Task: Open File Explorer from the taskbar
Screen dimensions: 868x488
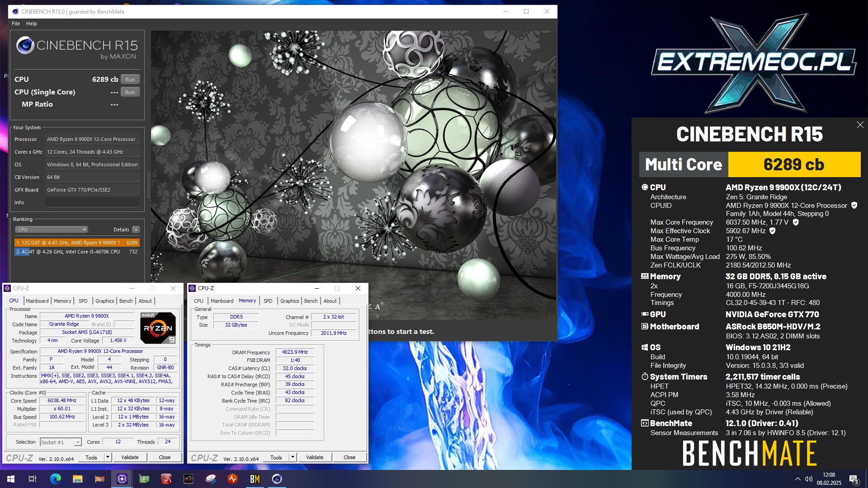Action: pyautogui.click(x=77, y=479)
